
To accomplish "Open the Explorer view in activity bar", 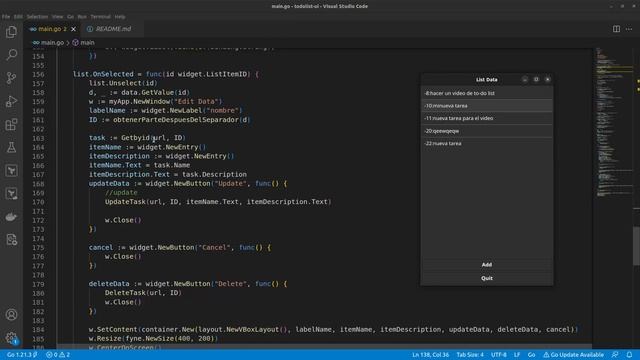I will pos(11,32).
